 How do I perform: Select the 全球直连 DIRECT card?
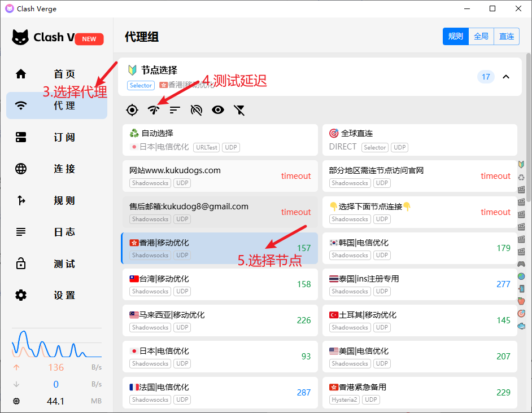click(x=420, y=140)
